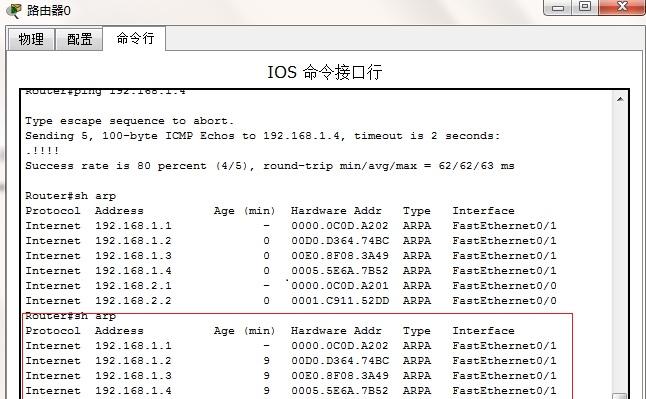The image size is (646, 399).
Task: Click 'Hardware Addr' header in first ARP table
Action: (x=336, y=211)
